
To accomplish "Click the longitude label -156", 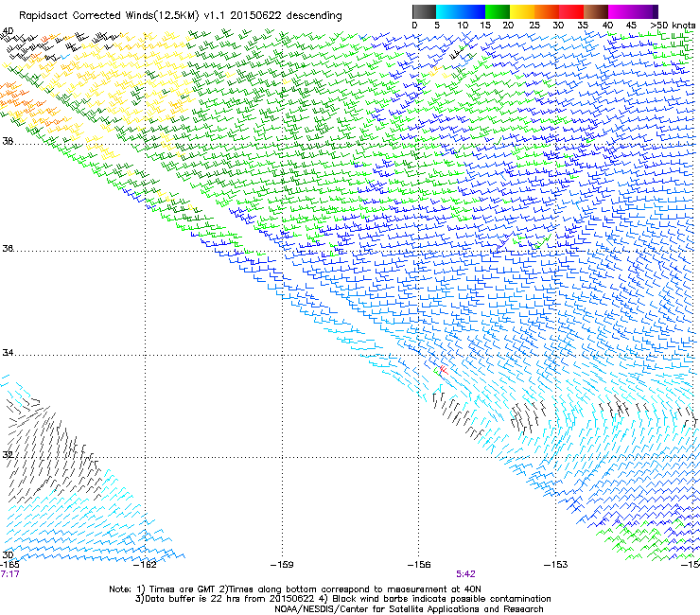I will pyautogui.click(x=419, y=565).
